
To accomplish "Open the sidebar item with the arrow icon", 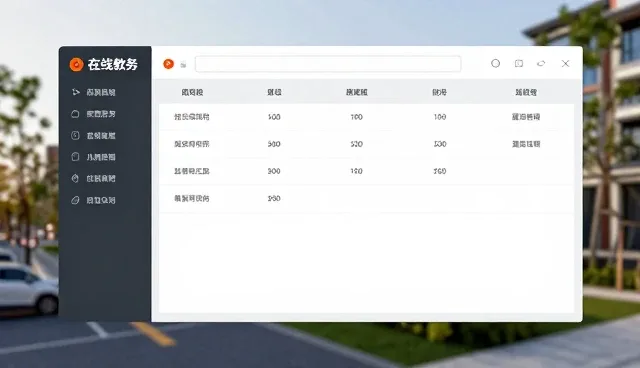I will click(93, 92).
